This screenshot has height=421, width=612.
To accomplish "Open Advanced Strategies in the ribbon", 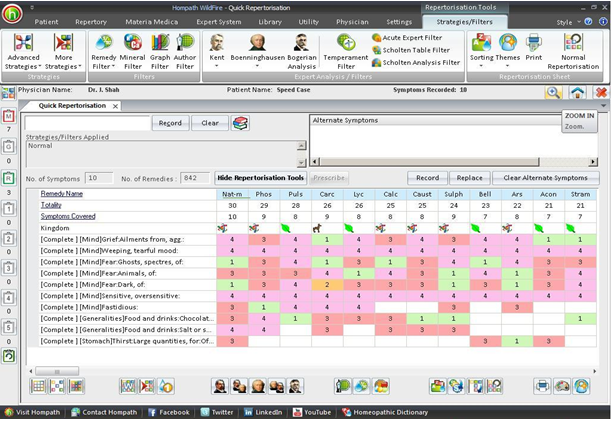I will [x=23, y=52].
